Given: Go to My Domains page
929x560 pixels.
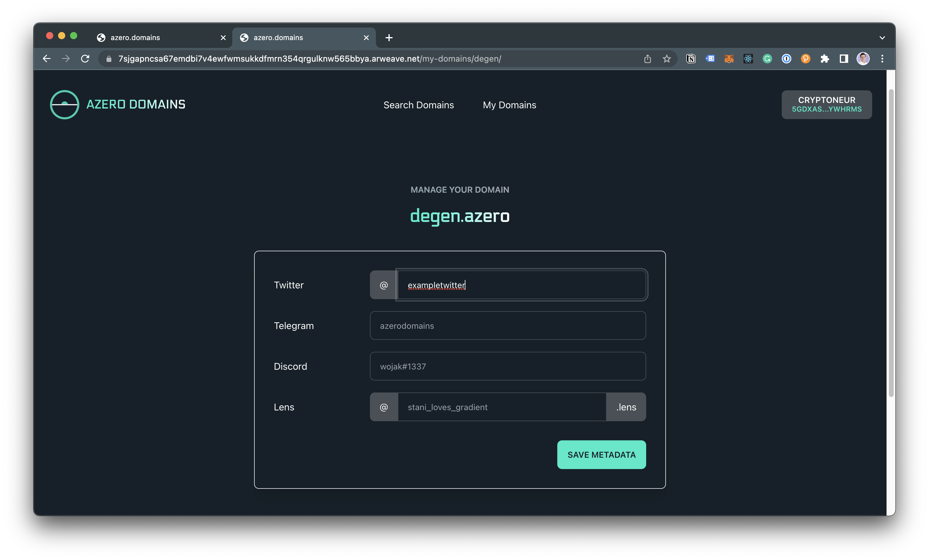Looking at the screenshot, I should coord(509,105).
